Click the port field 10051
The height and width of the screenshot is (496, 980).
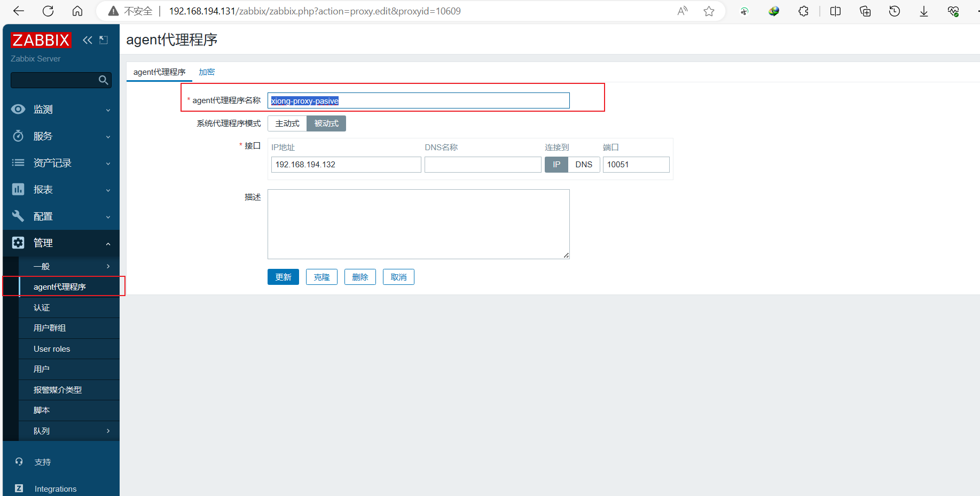point(636,165)
